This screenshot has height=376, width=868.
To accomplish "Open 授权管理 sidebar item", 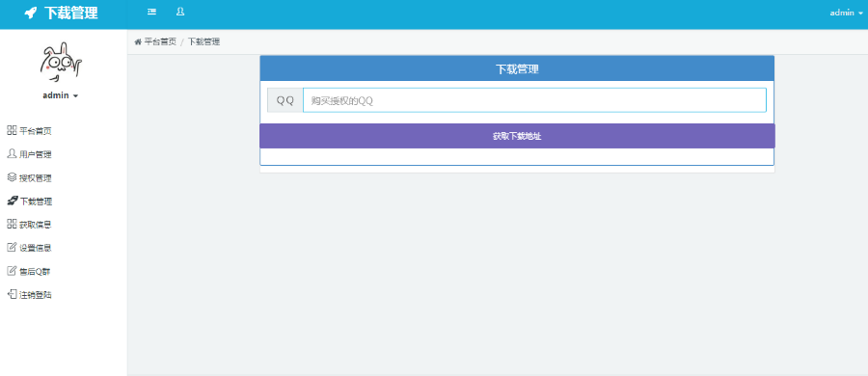I will (36, 178).
